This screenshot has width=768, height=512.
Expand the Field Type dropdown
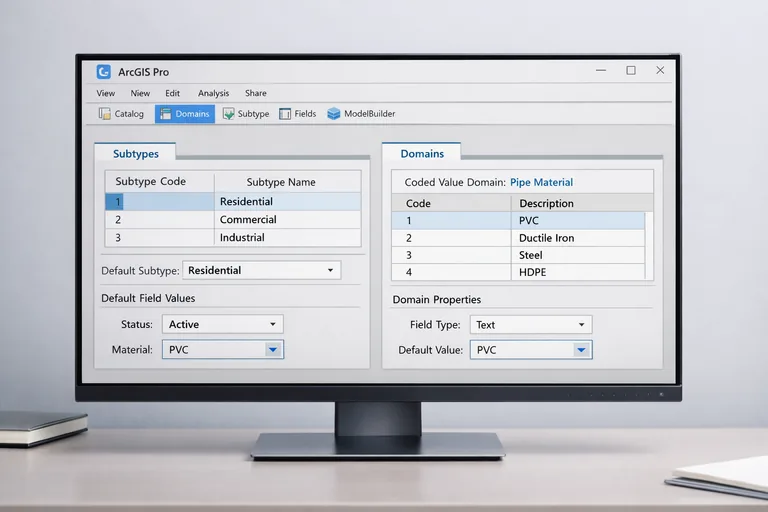click(x=581, y=325)
